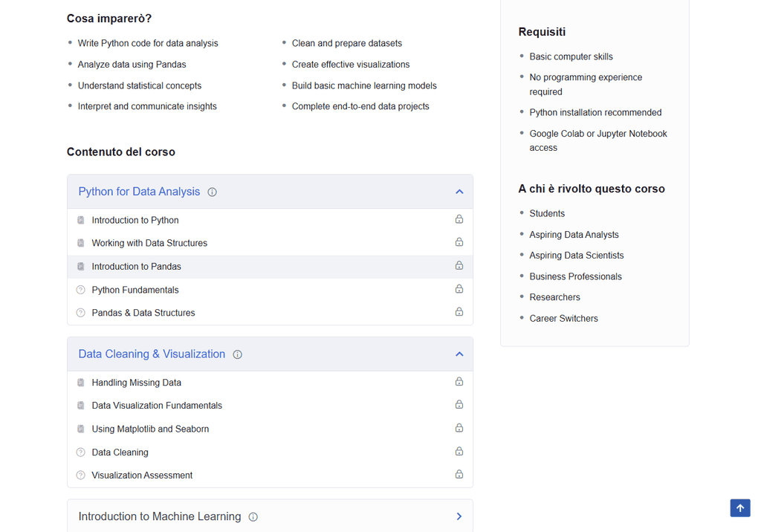
Task: Click the lock icon on Handling Missing Data
Action: 459,382
